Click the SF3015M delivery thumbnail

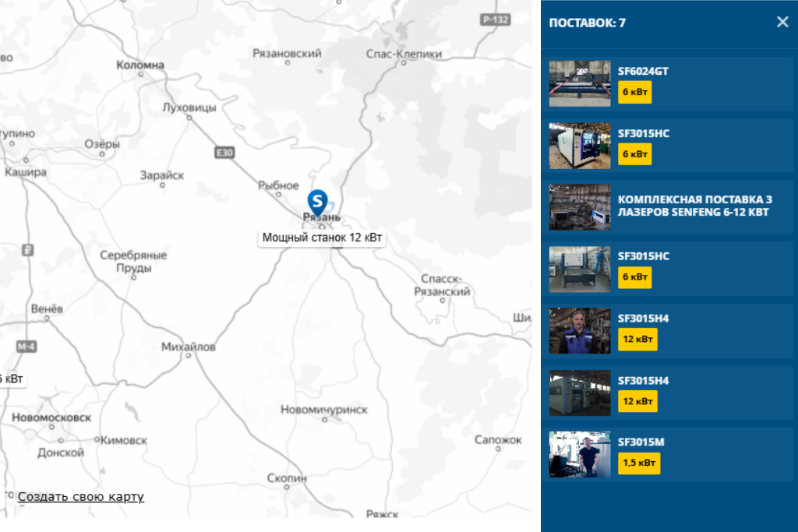tap(580, 454)
